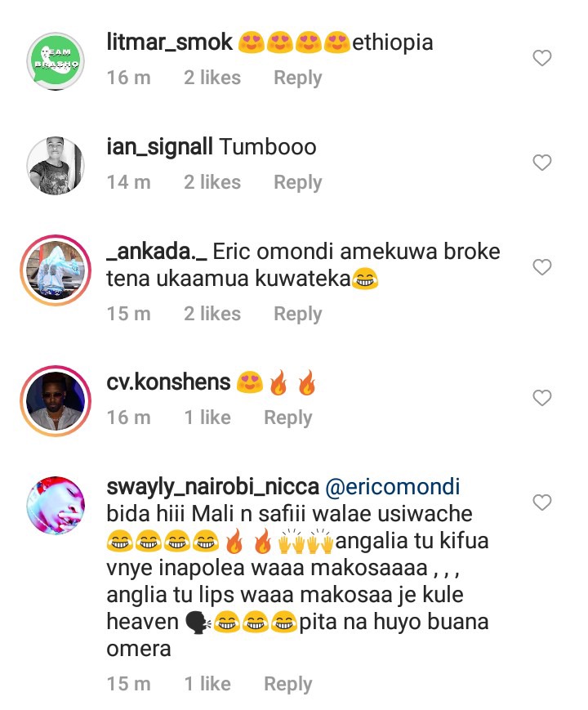This screenshot has height=710, width=588.
Task: View _ankada._'s story from avatar ring
Action: click(x=56, y=270)
